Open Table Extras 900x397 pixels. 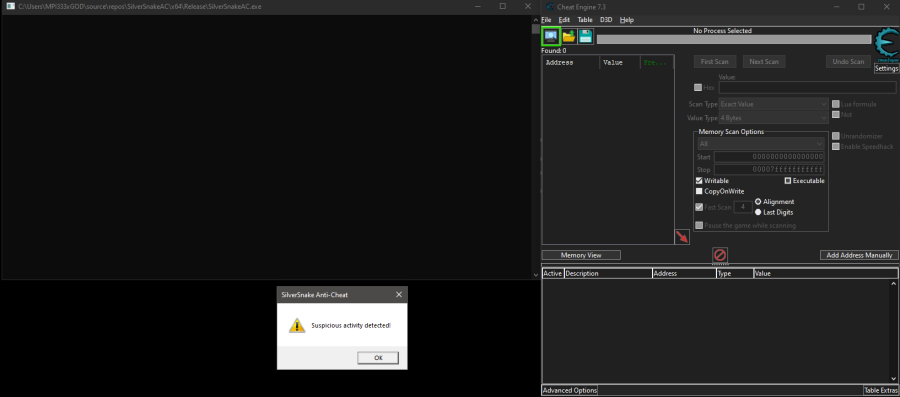[881, 390]
